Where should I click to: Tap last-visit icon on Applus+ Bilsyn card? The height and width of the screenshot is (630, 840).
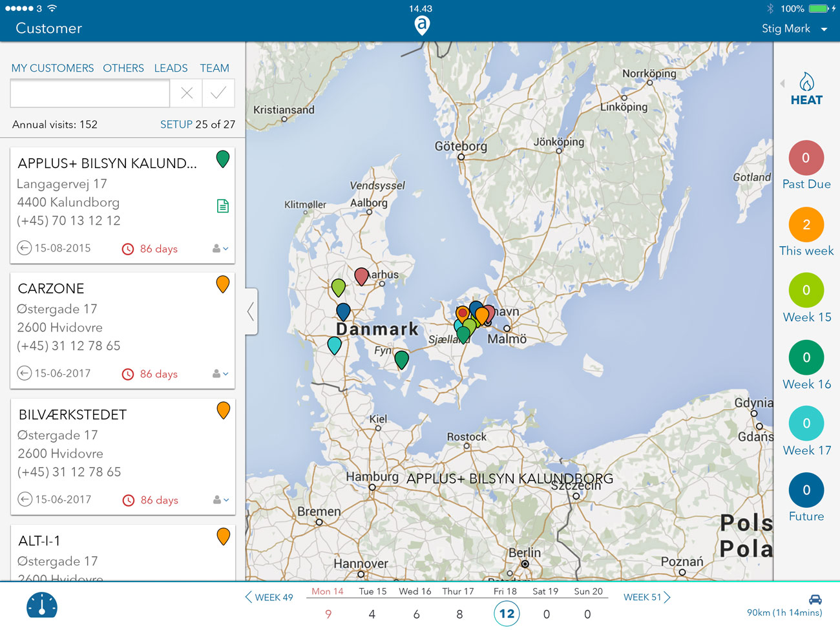click(x=24, y=248)
